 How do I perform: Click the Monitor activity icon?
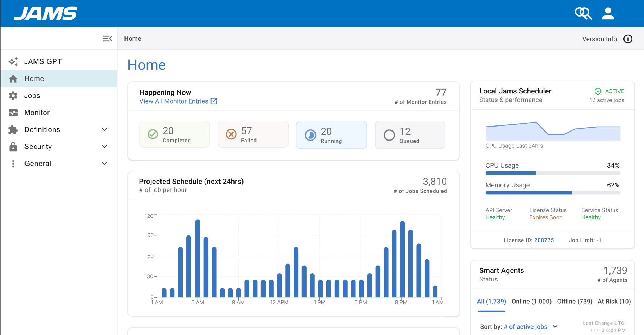coord(13,113)
